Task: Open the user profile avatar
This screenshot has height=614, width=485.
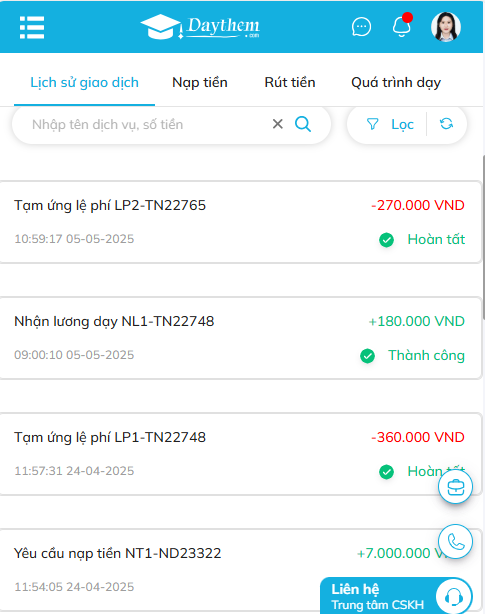Action: click(445, 27)
